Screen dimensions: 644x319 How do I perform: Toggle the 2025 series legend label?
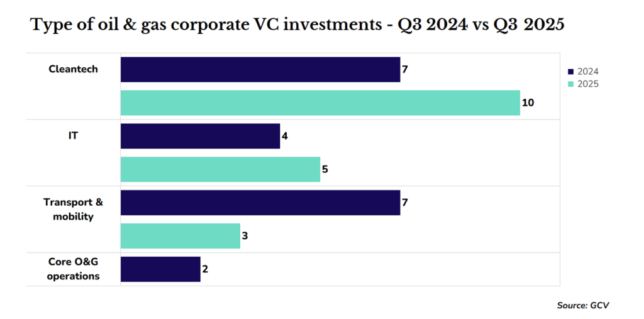point(587,84)
